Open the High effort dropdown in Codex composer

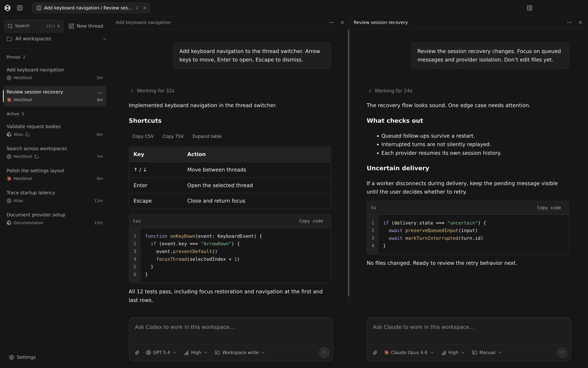click(x=196, y=352)
